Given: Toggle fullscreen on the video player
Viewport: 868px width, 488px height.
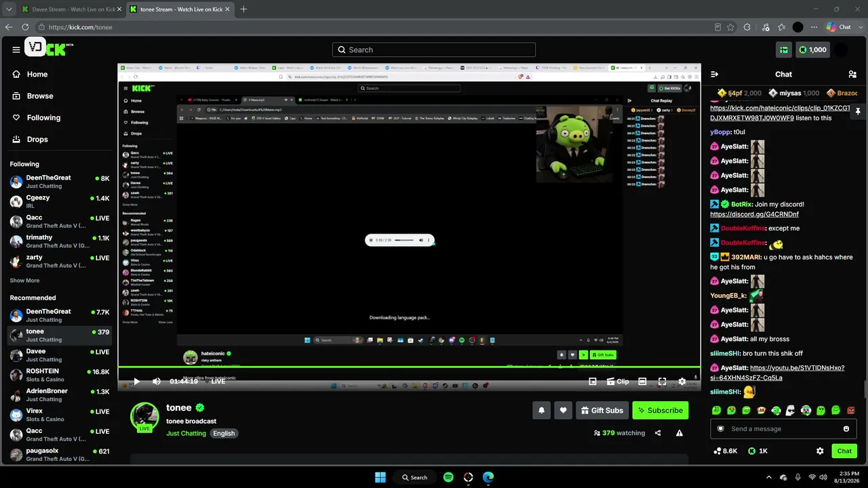Looking at the screenshot, I should [x=663, y=382].
